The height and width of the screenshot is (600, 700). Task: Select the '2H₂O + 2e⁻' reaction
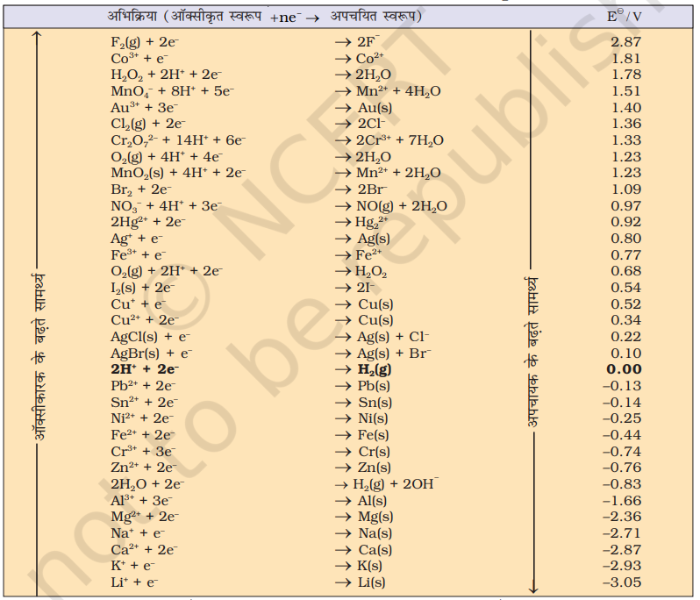tap(147, 484)
